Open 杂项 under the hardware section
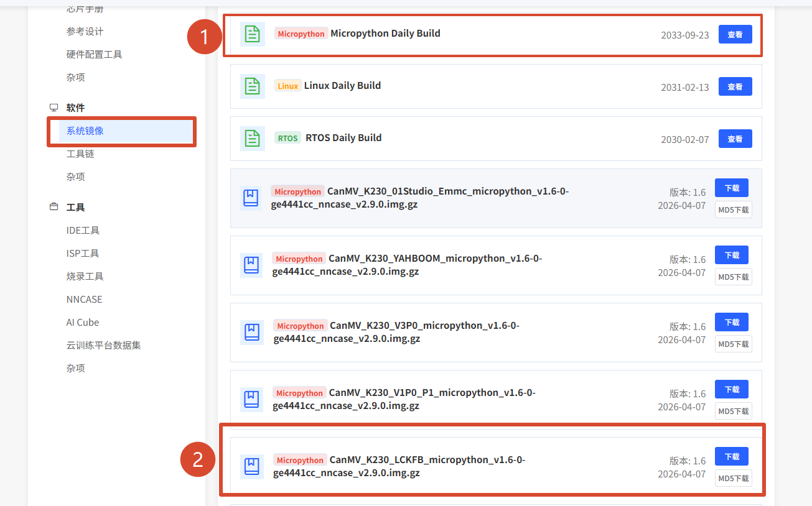Viewport: 812px width, 506px height. (x=76, y=78)
